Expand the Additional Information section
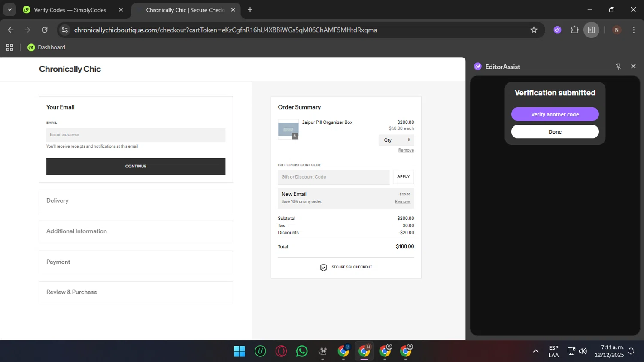 coord(136,231)
